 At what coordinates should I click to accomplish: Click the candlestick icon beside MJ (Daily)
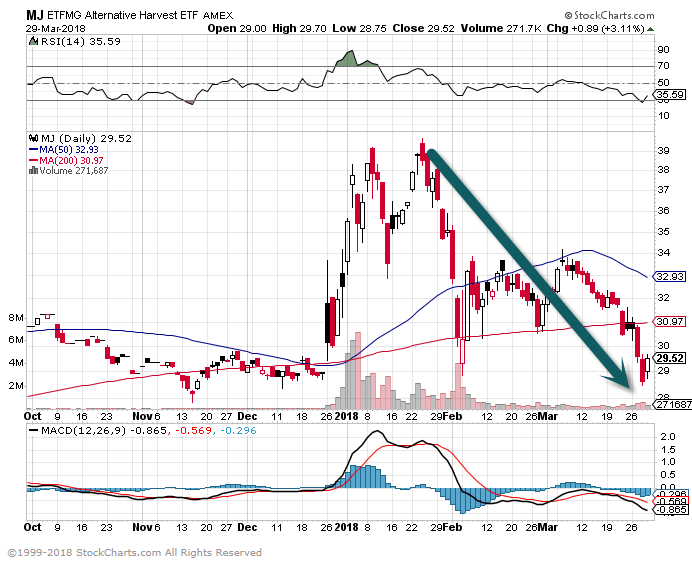(x=34, y=139)
